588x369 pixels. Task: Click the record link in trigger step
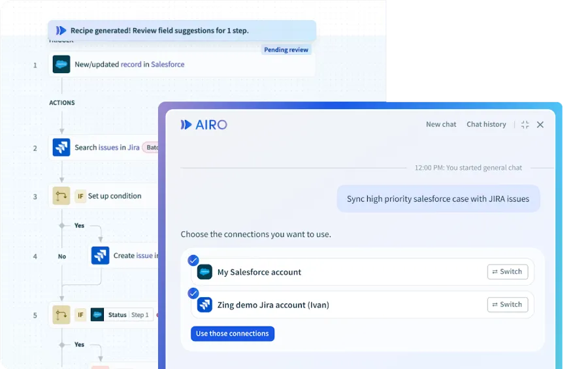pos(131,64)
